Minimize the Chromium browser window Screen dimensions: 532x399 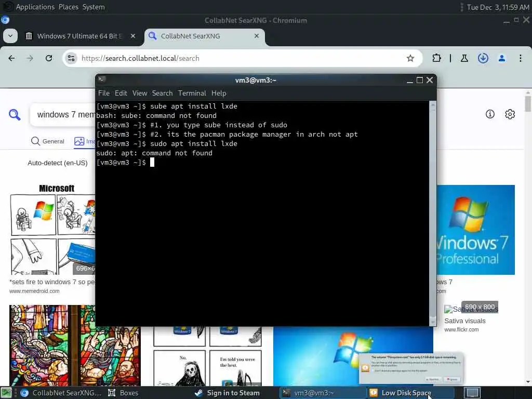tap(506, 21)
